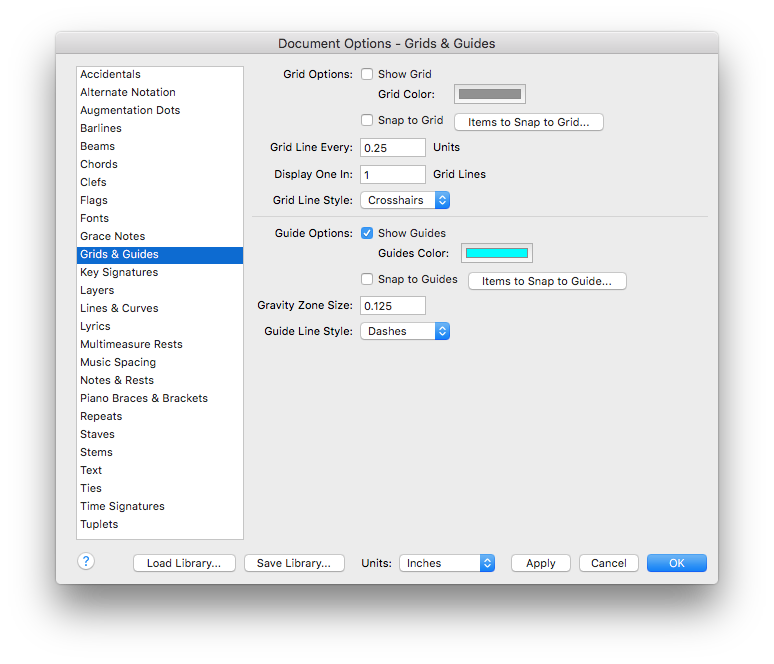Open the Text category
The image size is (774, 664).
click(x=159, y=470)
